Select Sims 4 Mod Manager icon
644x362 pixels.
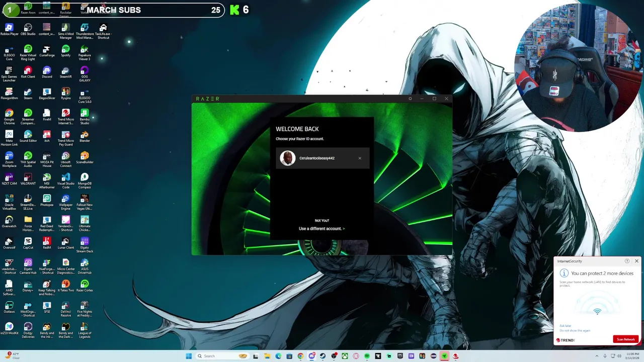[x=65, y=32]
